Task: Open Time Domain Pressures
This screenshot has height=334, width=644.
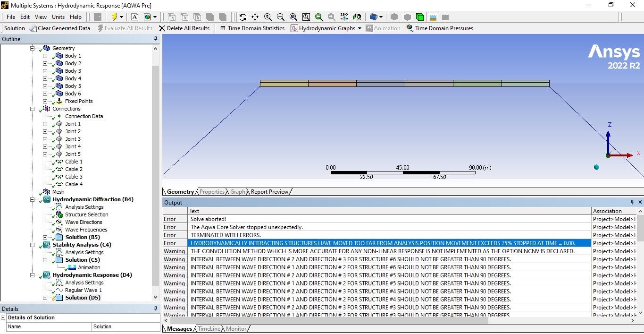Action: coord(439,28)
